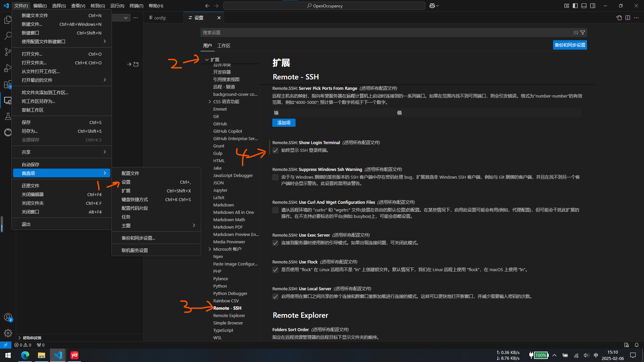Toggle Use Flock checkbox
The width and height of the screenshot is (644, 362).
tap(275, 270)
